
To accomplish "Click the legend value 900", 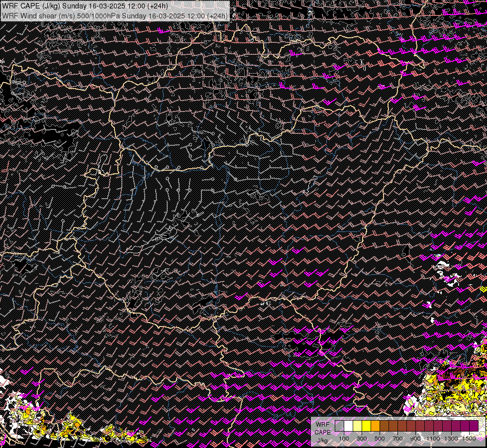I will point(415,439).
